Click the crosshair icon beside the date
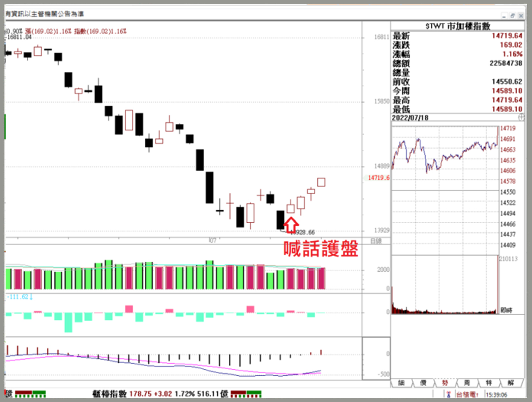532x402 pixels. point(521,117)
